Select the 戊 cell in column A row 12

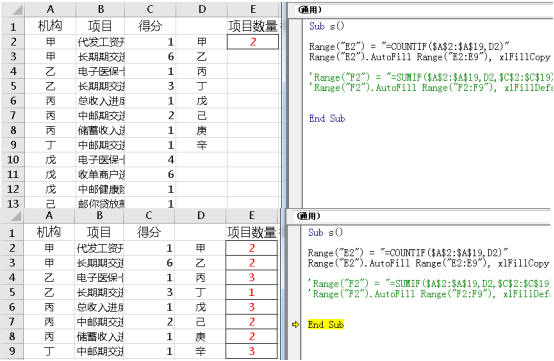50,189
